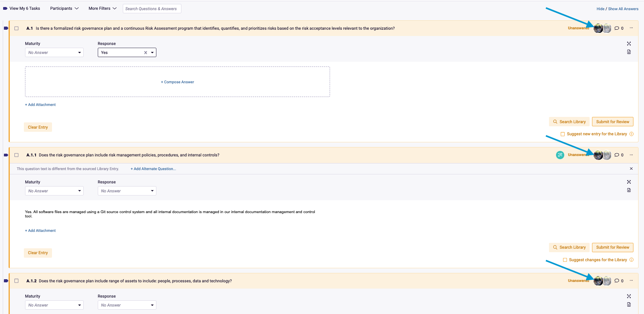Viewport: 644px width, 314px height.
Task: Open the More Filters menu
Action: pyautogui.click(x=102, y=9)
